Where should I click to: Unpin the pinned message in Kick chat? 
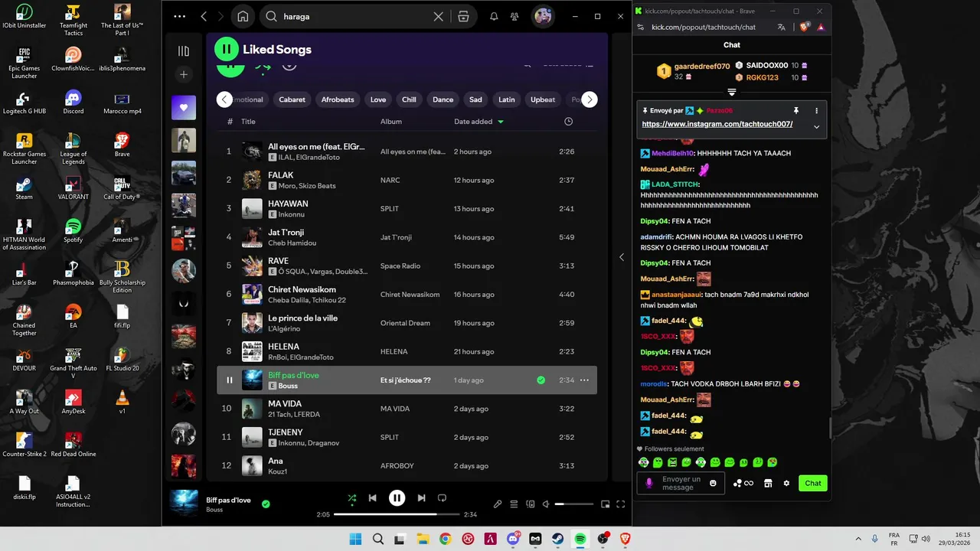point(796,111)
